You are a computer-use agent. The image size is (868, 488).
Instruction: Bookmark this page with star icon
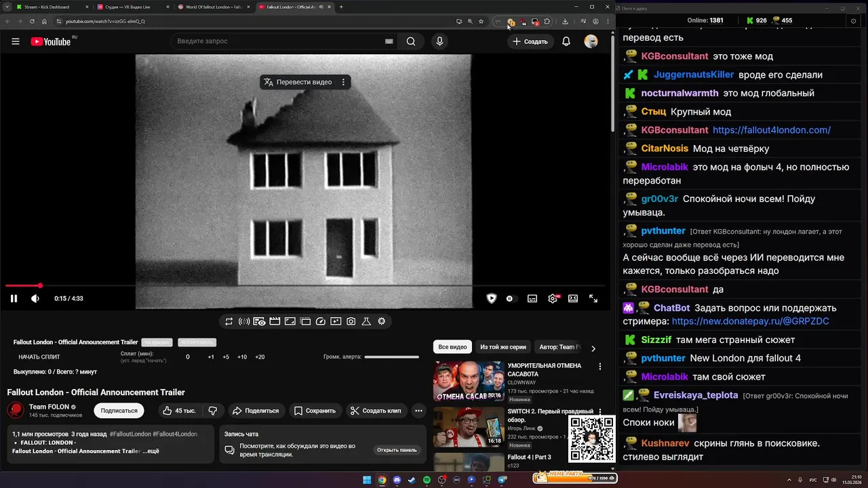[481, 21]
